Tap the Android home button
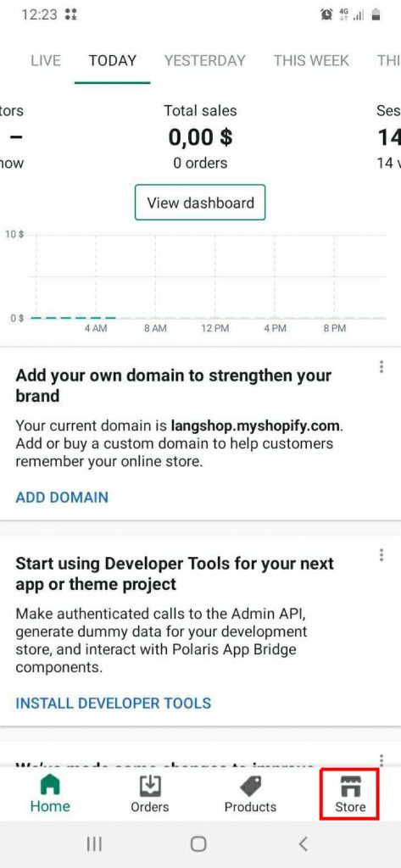 [198, 843]
